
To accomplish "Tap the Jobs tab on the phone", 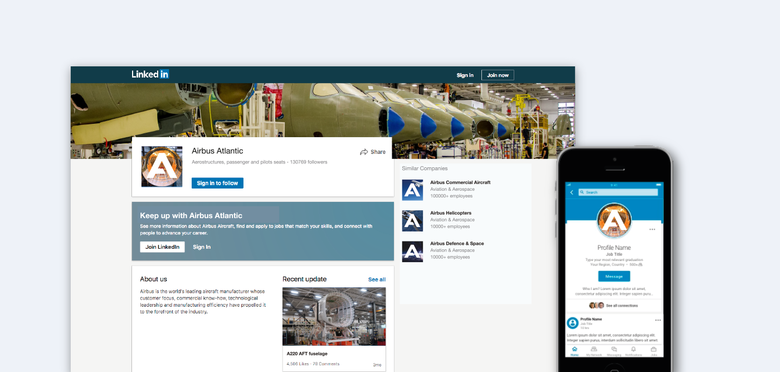I will 654,351.
